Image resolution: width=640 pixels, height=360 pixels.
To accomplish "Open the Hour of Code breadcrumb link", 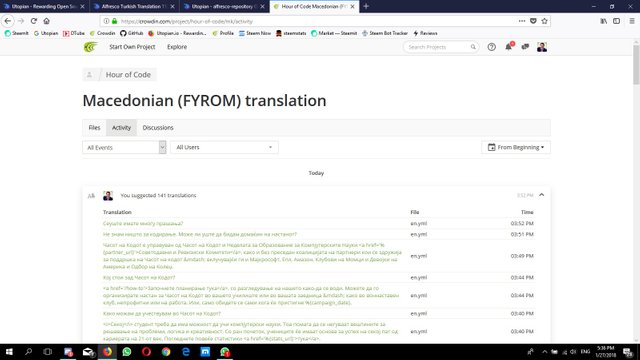I will pyautogui.click(x=128, y=75).
